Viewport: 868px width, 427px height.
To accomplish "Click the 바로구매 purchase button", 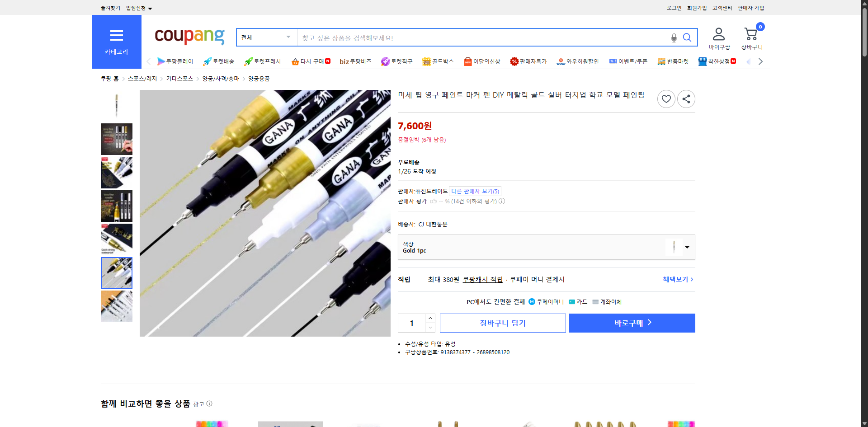I will pyautogui.click(x=632, y=323).
